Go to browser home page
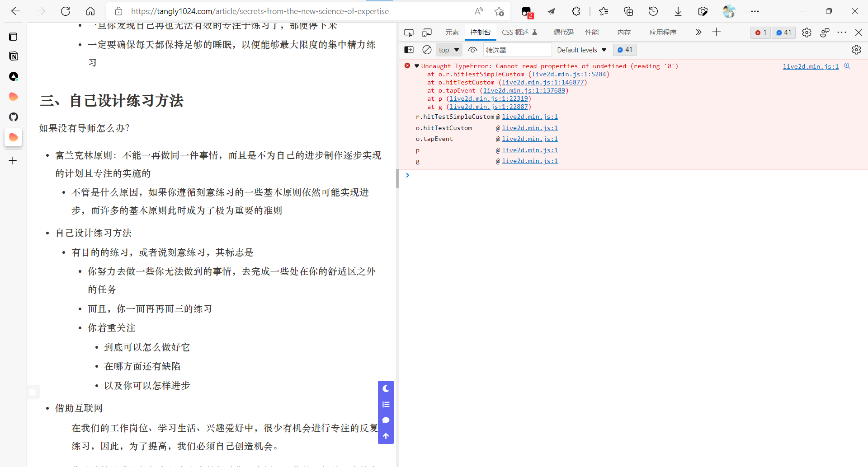Image resolution: width=868 pixels, height=467 pixels. [90, 11]
